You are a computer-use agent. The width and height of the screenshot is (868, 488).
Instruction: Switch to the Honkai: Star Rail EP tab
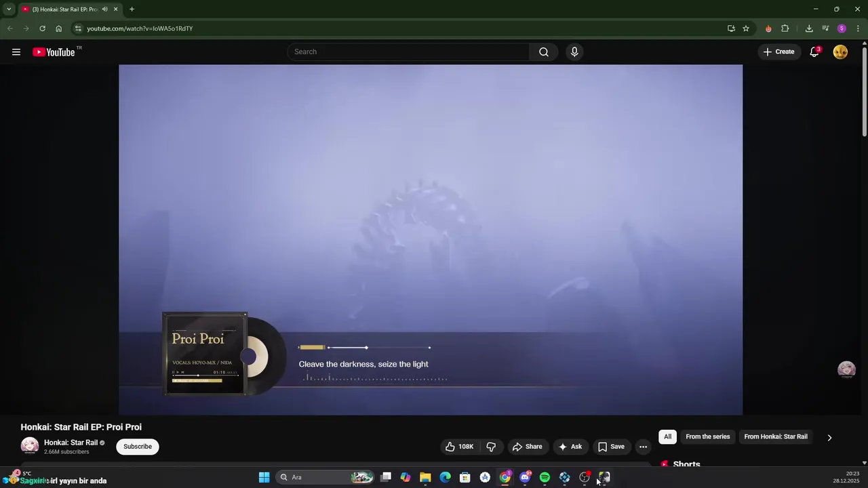(x=64, y=9)
